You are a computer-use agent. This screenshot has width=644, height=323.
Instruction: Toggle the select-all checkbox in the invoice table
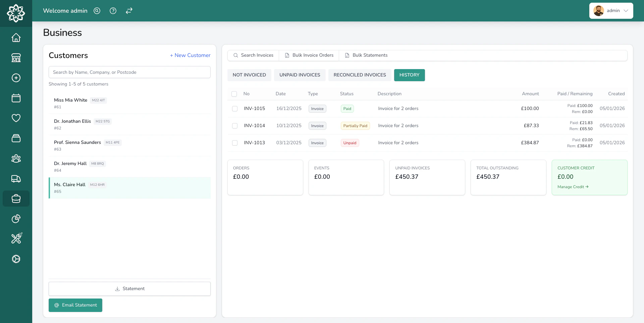point(234,94)
